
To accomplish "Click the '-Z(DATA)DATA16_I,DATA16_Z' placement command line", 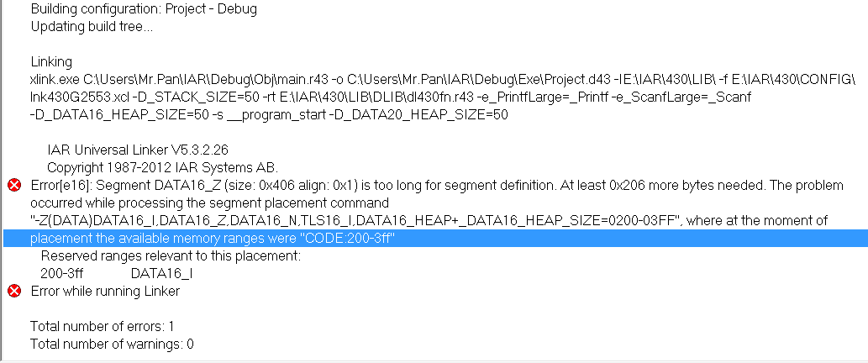I will 429,220.
